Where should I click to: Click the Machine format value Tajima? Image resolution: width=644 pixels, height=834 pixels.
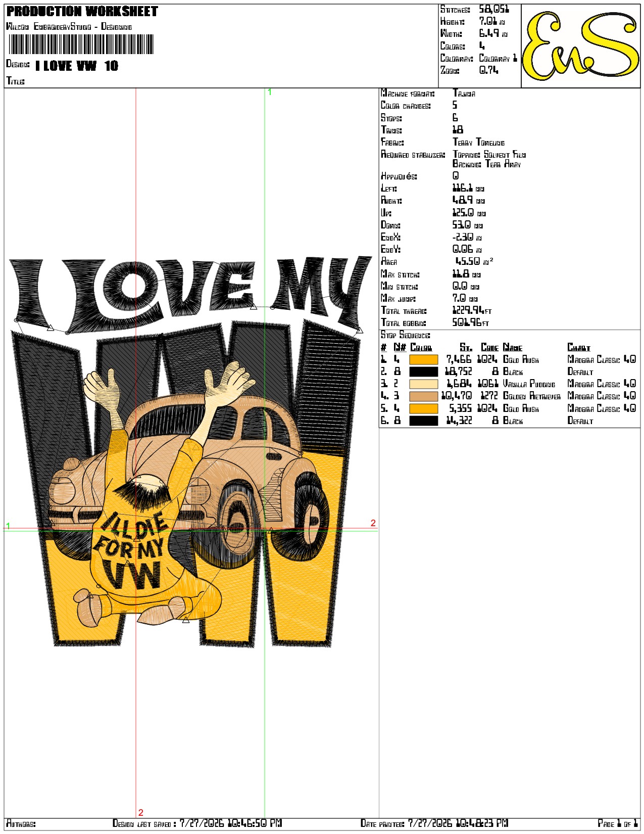point(464,93)
